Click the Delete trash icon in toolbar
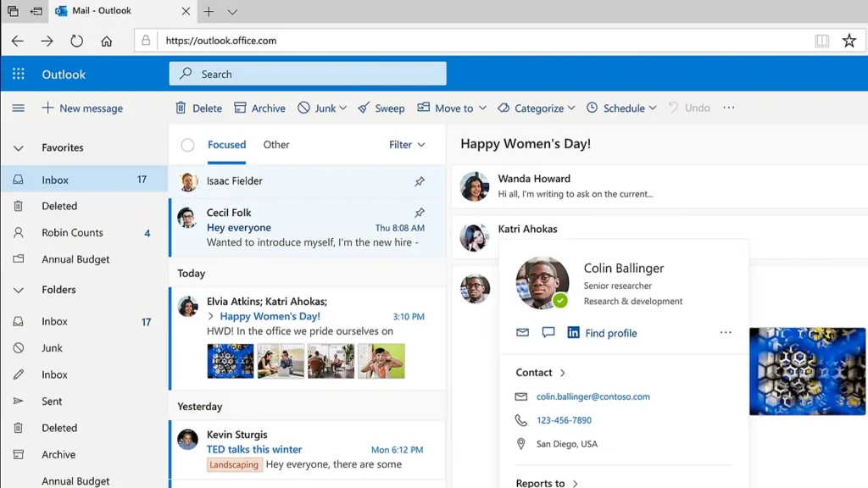 pyautogui.click(x=181, y=108)
